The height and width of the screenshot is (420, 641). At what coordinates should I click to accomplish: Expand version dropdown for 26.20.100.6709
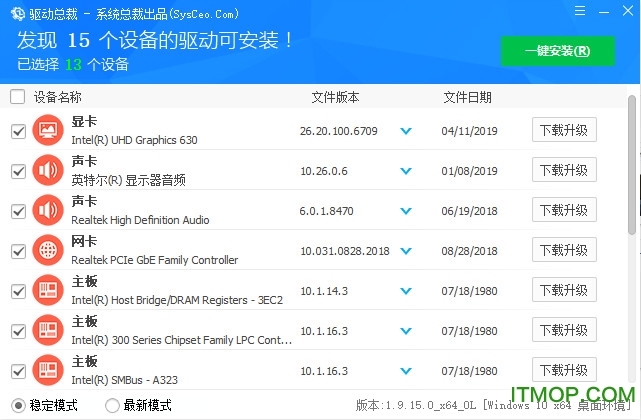406,131
